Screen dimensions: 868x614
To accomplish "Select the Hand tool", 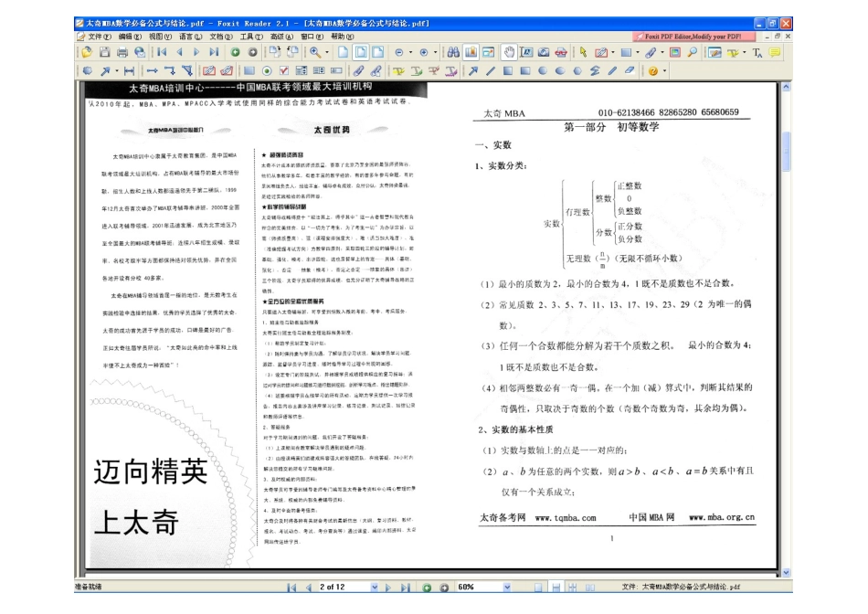I will click(508, 52).
